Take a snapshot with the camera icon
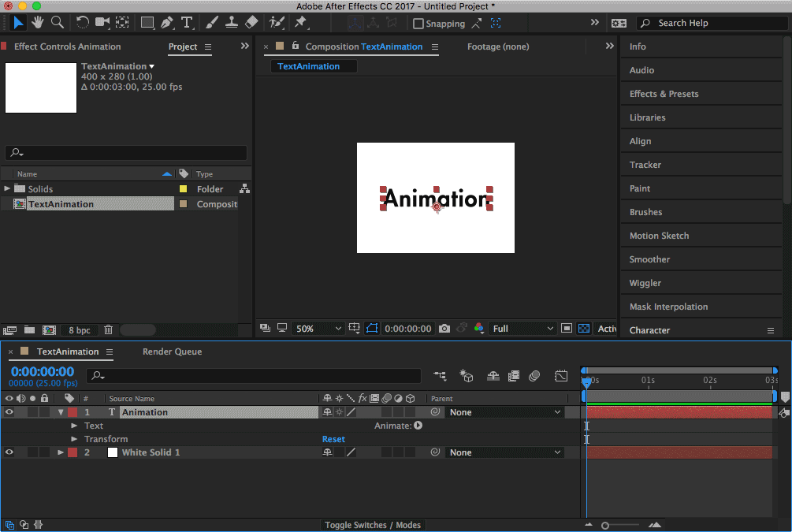 [444, 329]
